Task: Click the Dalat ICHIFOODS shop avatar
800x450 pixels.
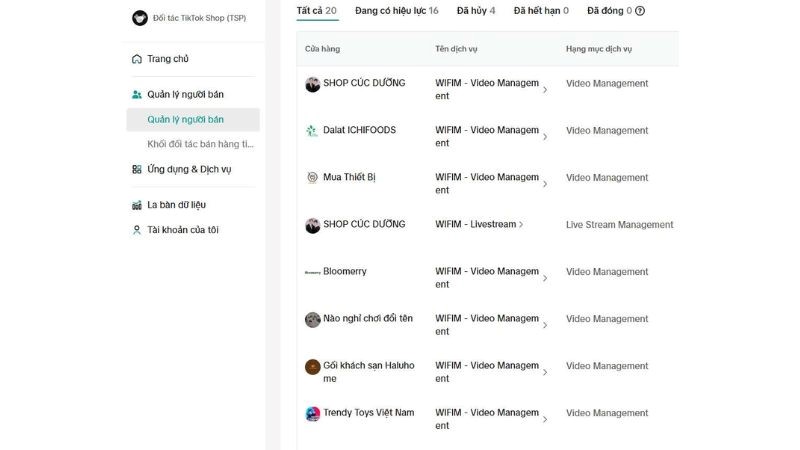Action: pos(312,131)
